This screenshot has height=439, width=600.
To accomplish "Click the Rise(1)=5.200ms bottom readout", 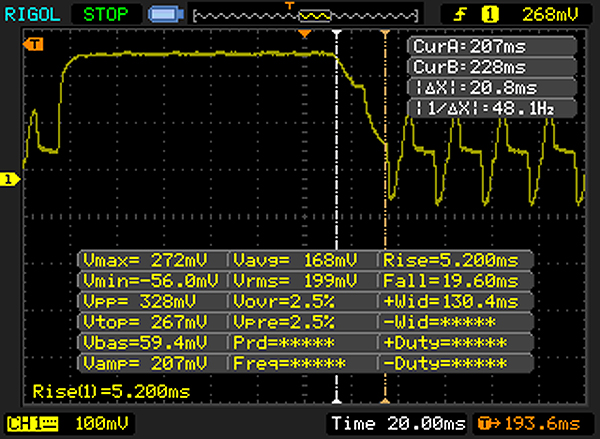I will [111, 392].
